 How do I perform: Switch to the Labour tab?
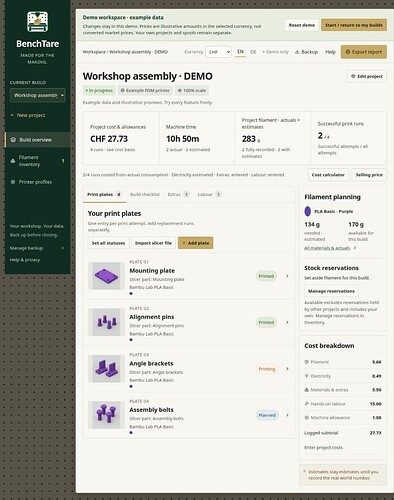coord(209,194)
